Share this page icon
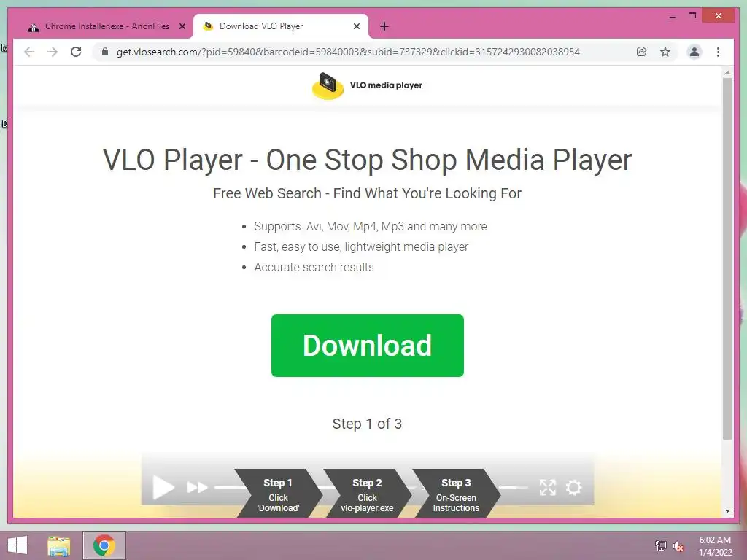Screen dimensions: 747x560 (x=642, y=52)
